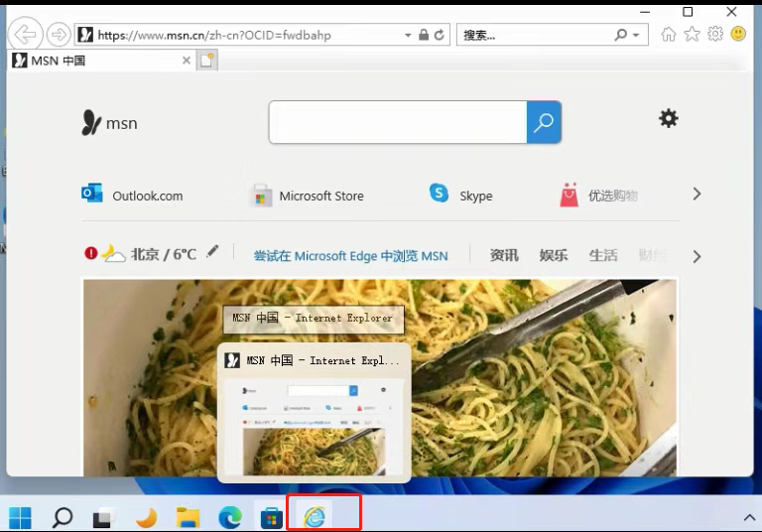The image size is (762, 532).
Task: Launch Microsoft Edge from taskbar
Action: (230, 517)
